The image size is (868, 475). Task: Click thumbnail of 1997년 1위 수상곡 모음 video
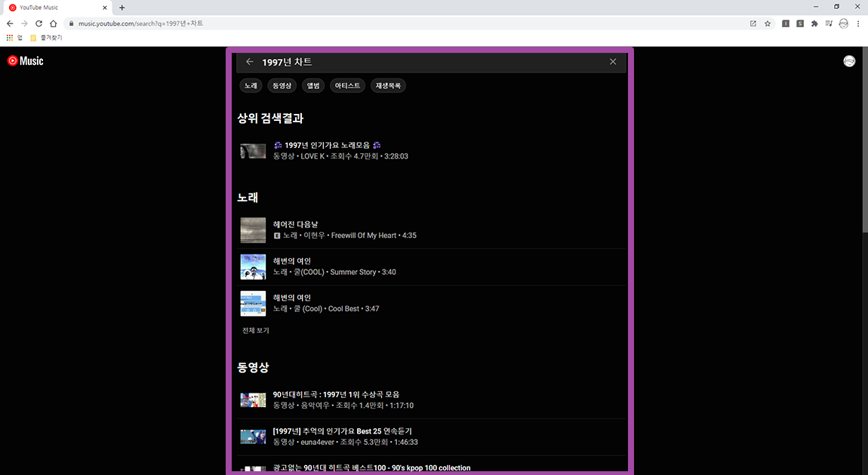(253, 399)
